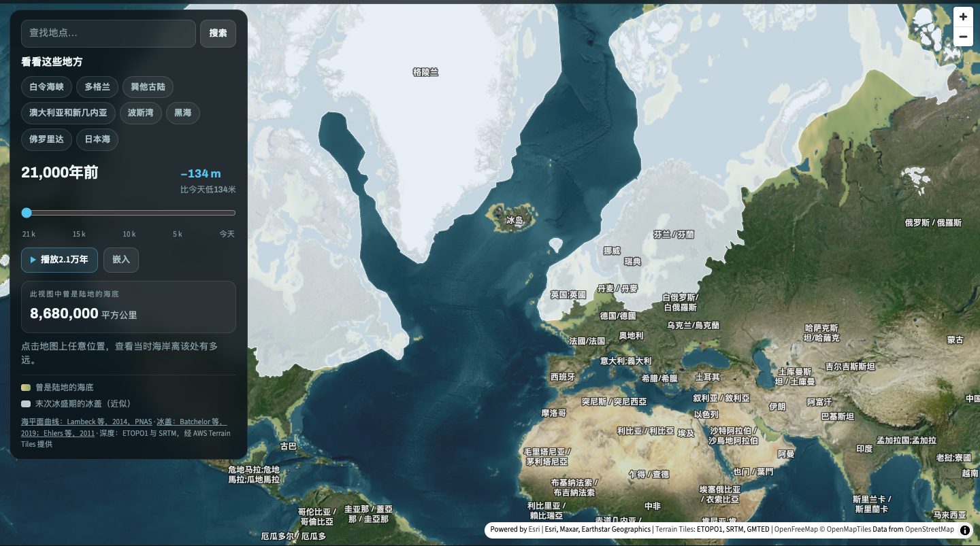Click the 摩洛哥 map label
This screenshot has width=980, height=546.
[554, 413]
